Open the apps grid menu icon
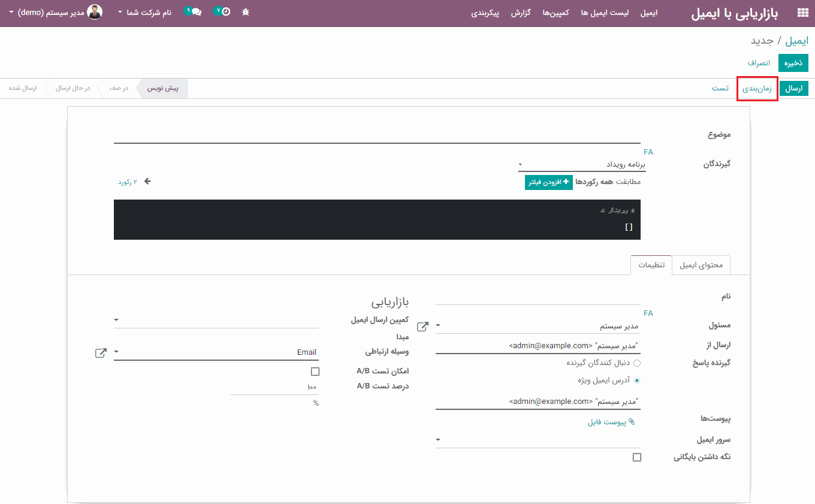The image size is (815, 504). (x=802, y=13)
